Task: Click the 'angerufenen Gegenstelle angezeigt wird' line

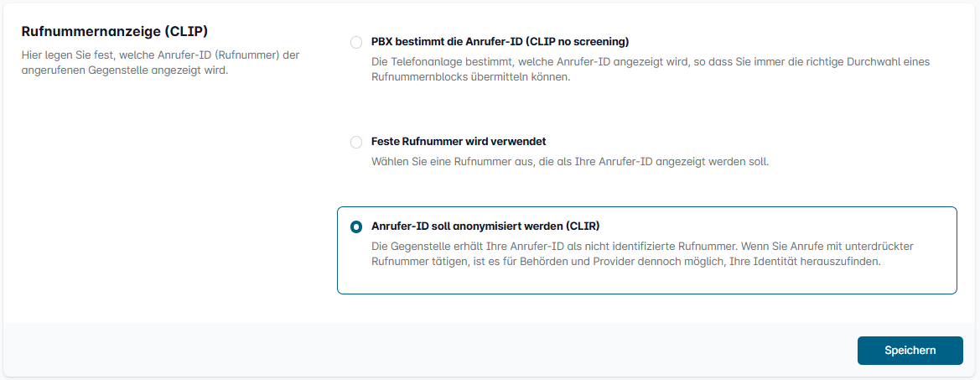Action: click(x=123, y=70)
